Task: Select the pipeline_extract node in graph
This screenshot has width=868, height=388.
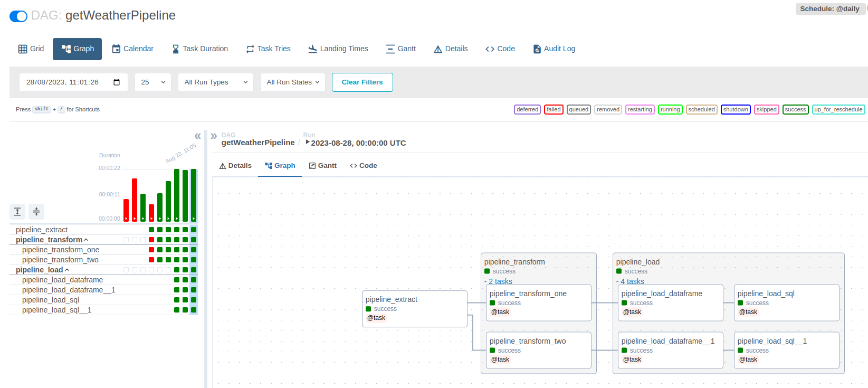Action: (414, 308)
